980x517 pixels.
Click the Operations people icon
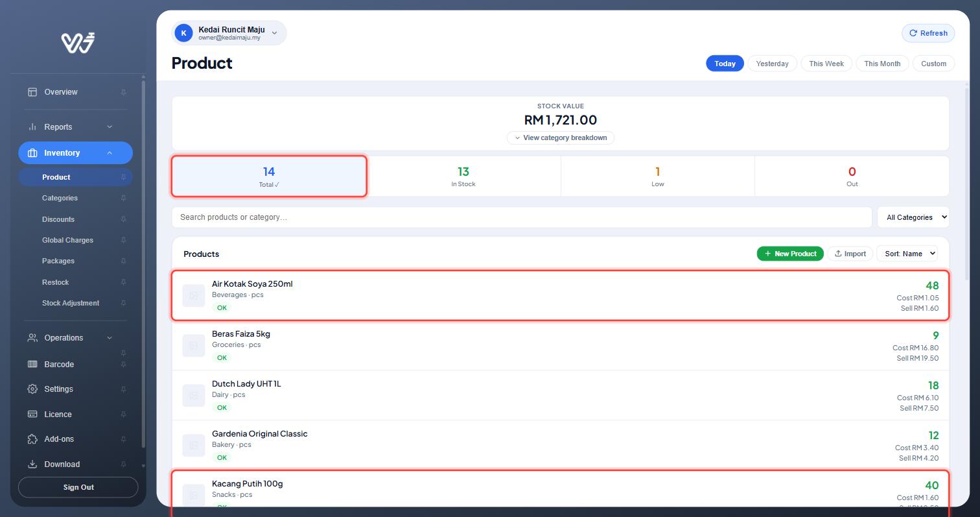click(x=32, y=338)
